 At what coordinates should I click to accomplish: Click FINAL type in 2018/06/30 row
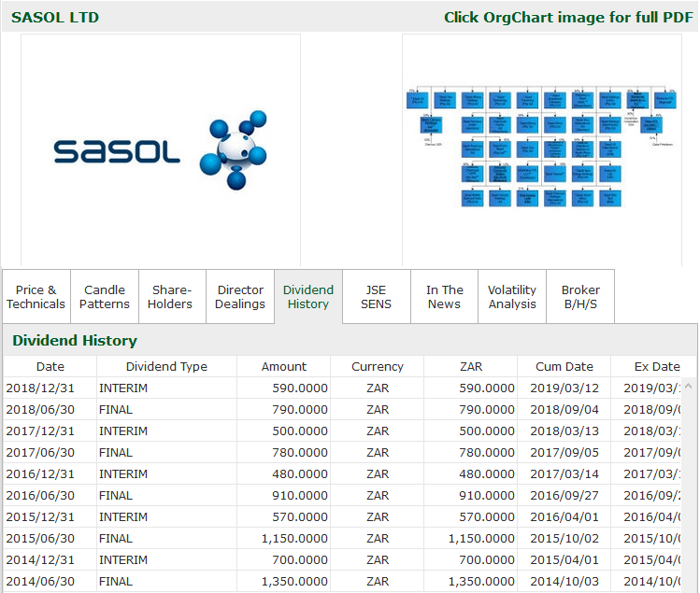(166, 409)
